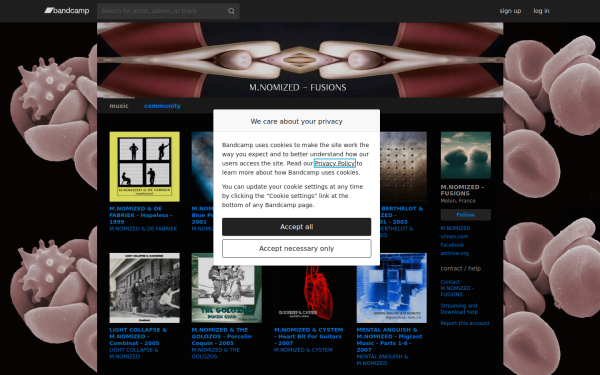Accept all cookies
This screenshot has width=600, height=375.
[x=297, y=227]
